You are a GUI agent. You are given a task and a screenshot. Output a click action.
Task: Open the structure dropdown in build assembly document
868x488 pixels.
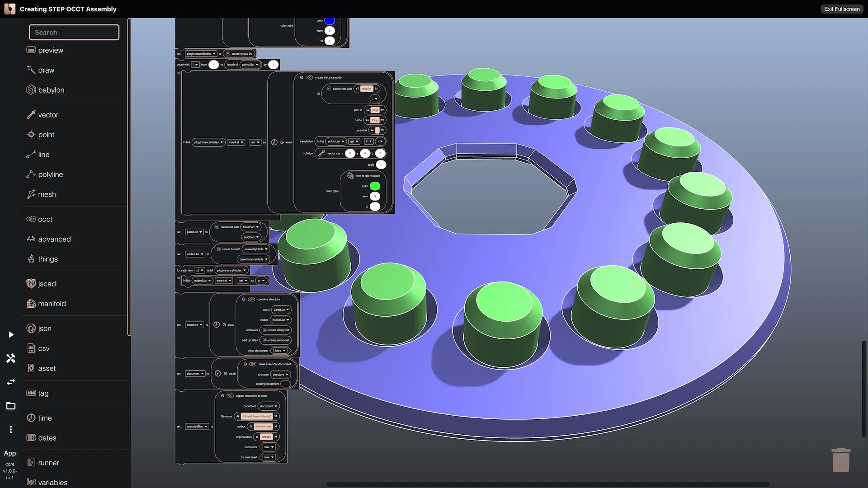(281, 374)
